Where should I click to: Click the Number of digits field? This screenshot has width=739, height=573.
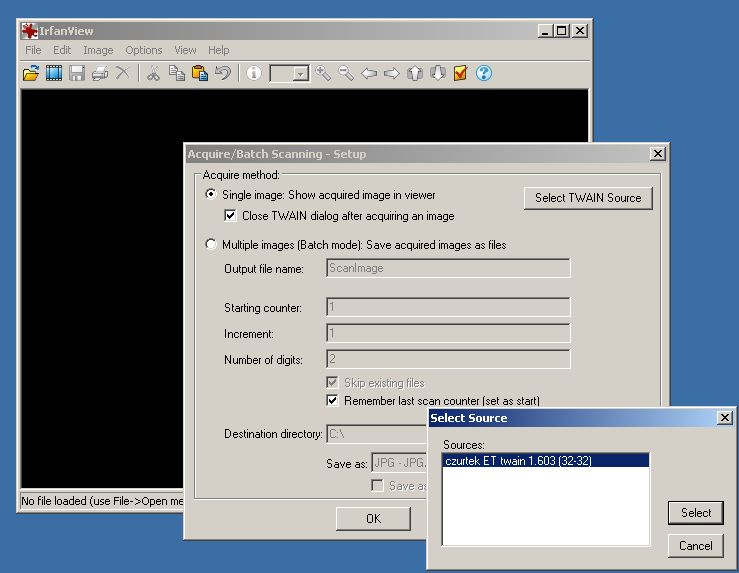448,359
